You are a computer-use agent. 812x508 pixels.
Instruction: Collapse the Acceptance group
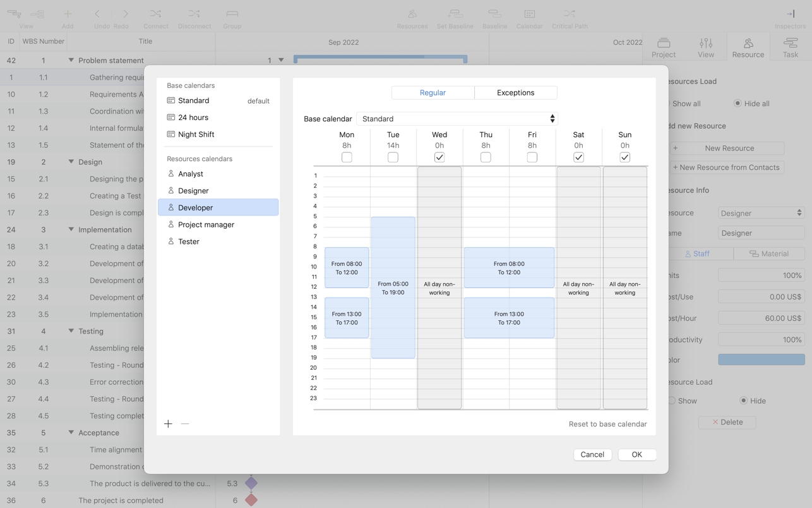pos(71,432)
